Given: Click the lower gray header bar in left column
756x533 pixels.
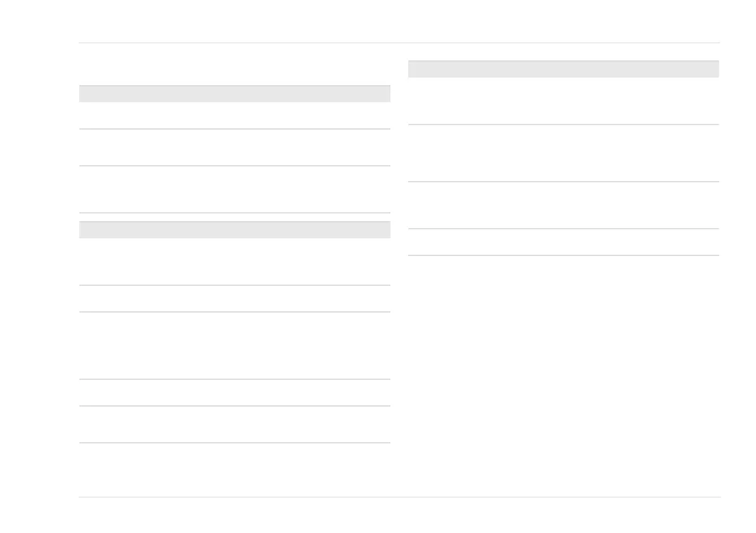Looking at the screenshot, I should 234,229.
